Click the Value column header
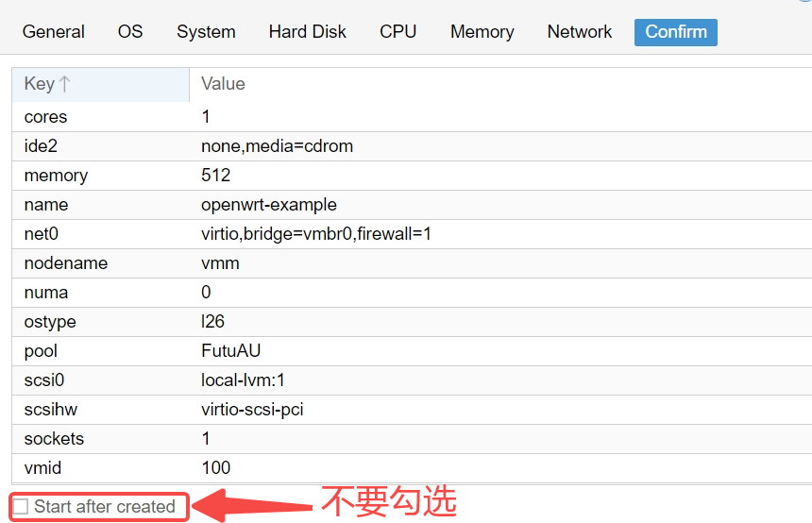The height and width of the screenshot is (523, 812). point(500,84)
